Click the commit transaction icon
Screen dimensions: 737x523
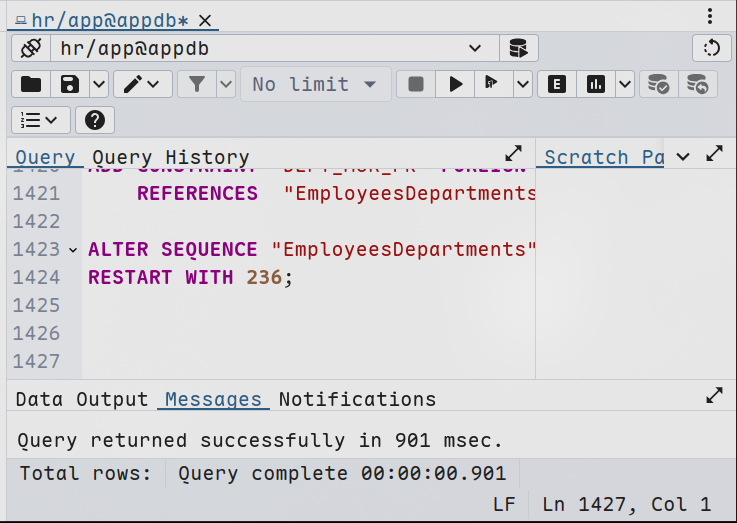coord(658,84)
